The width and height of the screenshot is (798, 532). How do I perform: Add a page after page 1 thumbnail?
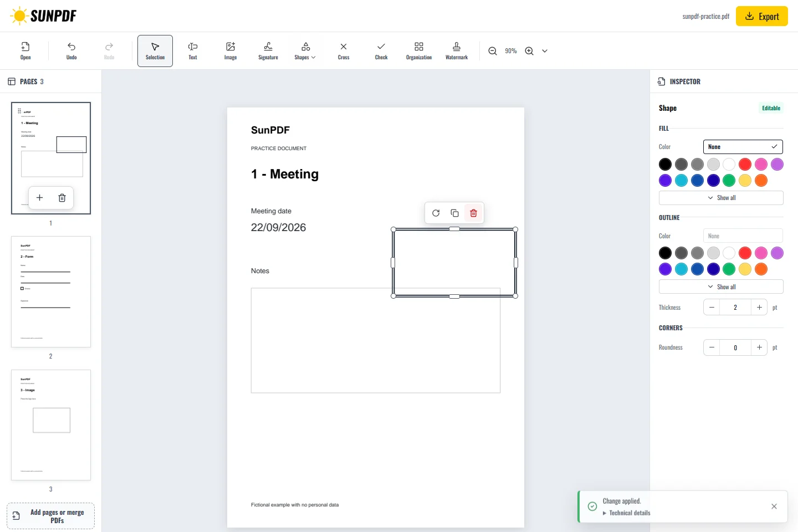(x=39, y=198)
